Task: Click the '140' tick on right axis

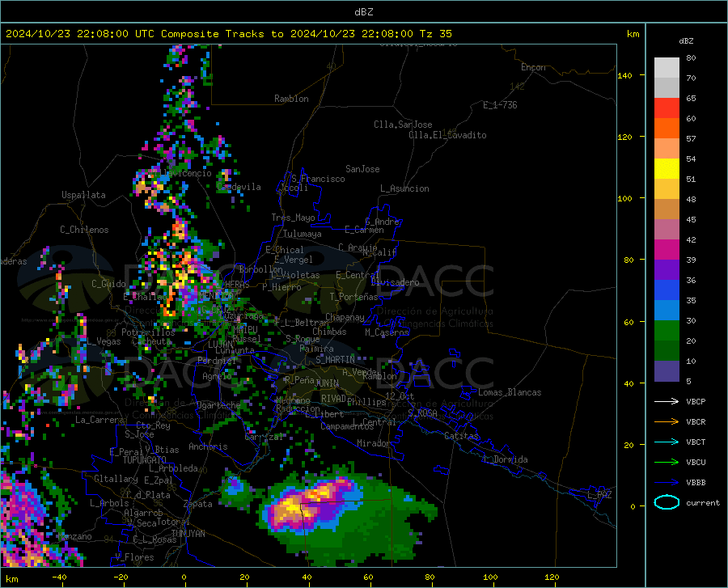Action: 624,75
